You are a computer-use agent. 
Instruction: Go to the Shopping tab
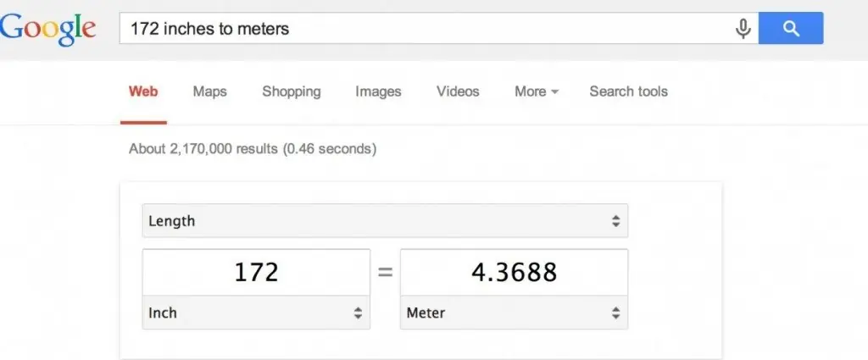point(291,91)
